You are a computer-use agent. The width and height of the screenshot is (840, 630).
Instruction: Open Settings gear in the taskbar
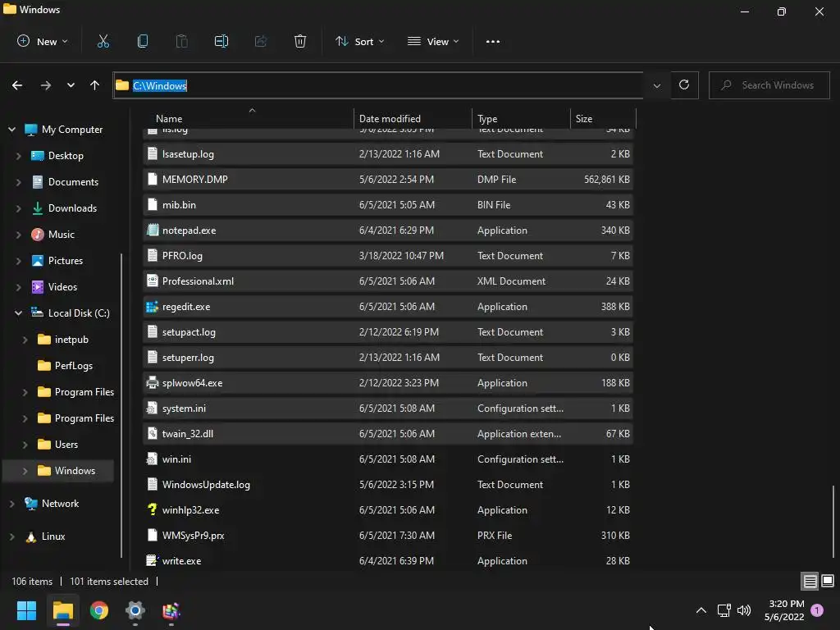point(135,610)
